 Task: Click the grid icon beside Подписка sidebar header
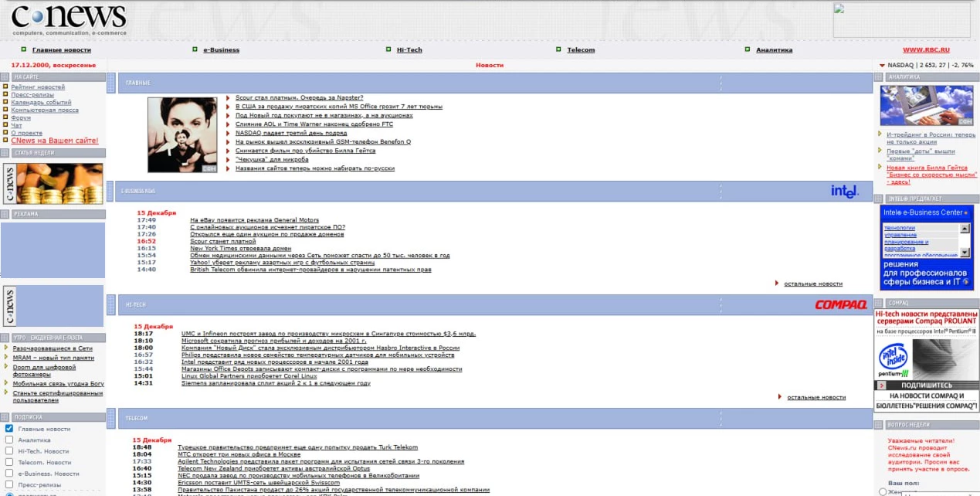coord(5,416)
